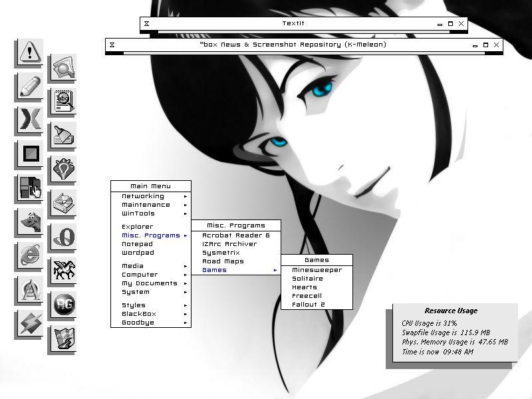Open the photo search magnifier icon
532x399 pixels.
63,67
